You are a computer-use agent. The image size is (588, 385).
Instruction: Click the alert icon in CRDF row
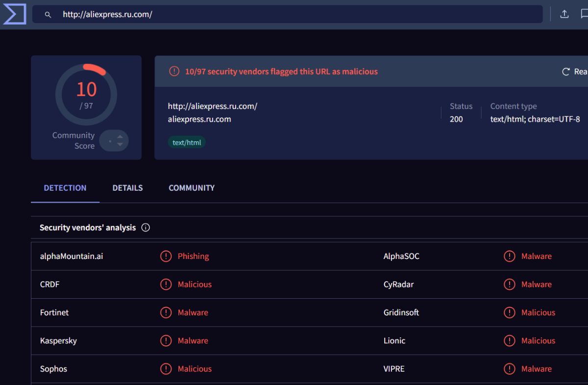(166, 284)
